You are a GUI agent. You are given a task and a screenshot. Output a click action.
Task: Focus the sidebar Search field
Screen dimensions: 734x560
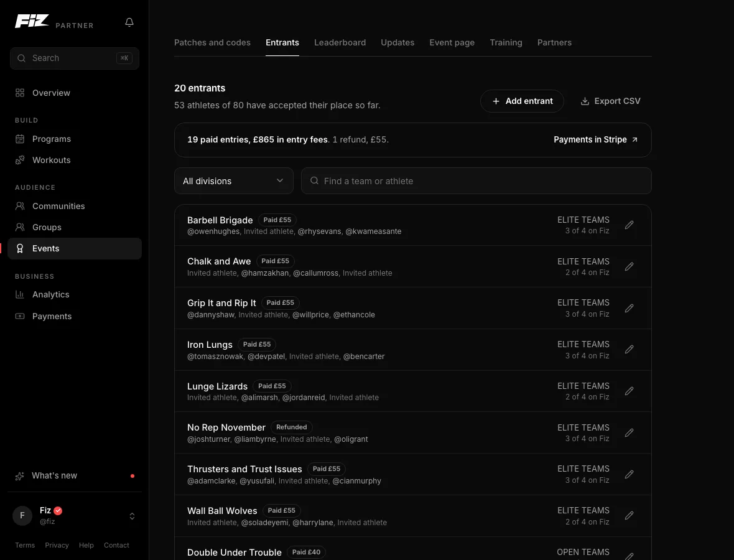pos(75,58)
